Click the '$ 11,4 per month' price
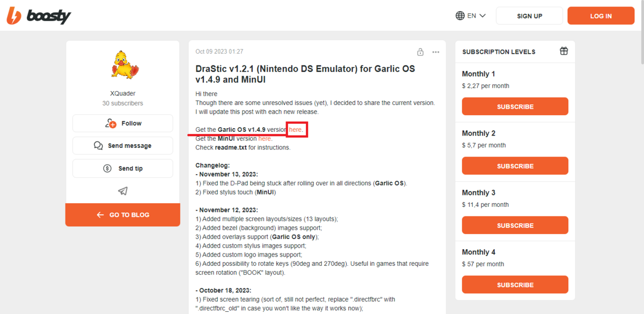This screenshot has width=644, height=314. pos(486,205)
